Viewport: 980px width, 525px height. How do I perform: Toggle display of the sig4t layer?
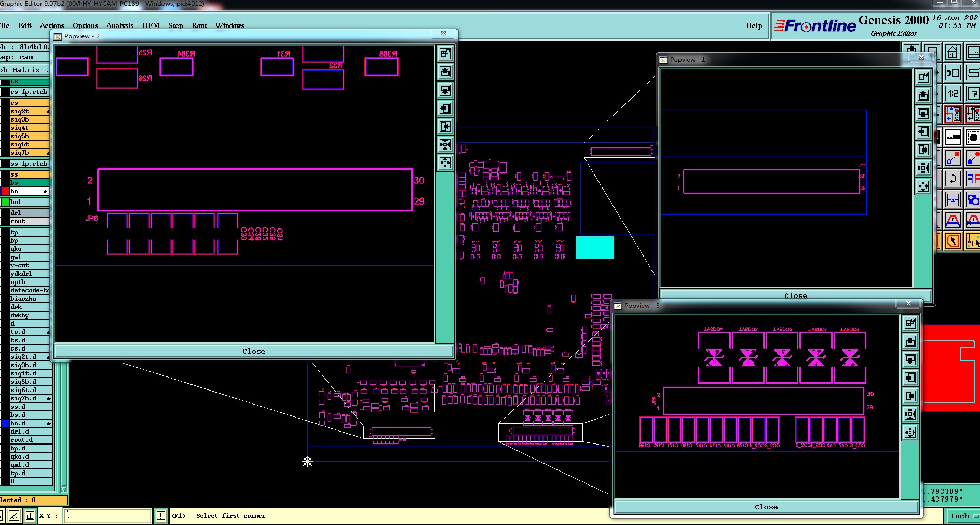coord(30,128)
